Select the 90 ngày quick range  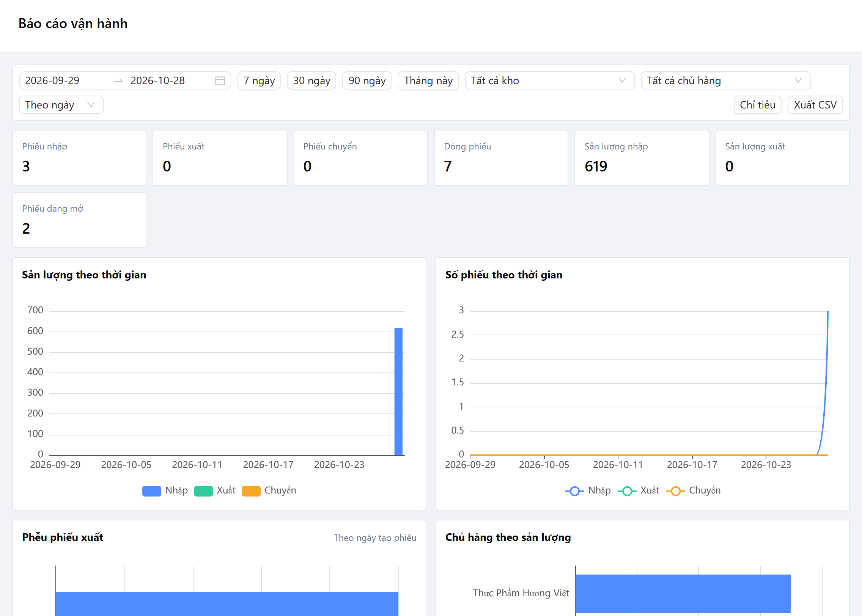[367, 80]
